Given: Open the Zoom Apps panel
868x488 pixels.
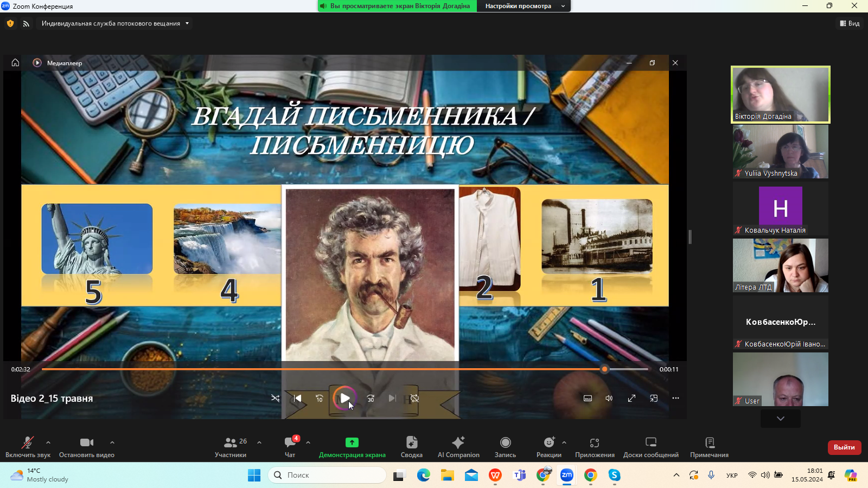Looking at the screenshot, I should [x=595, y=446].
